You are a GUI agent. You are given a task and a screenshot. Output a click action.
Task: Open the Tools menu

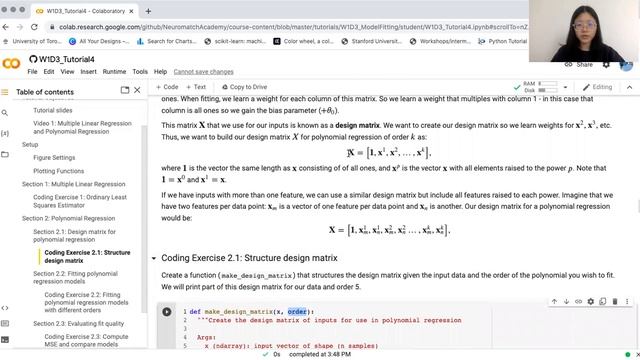click(140, 72)
